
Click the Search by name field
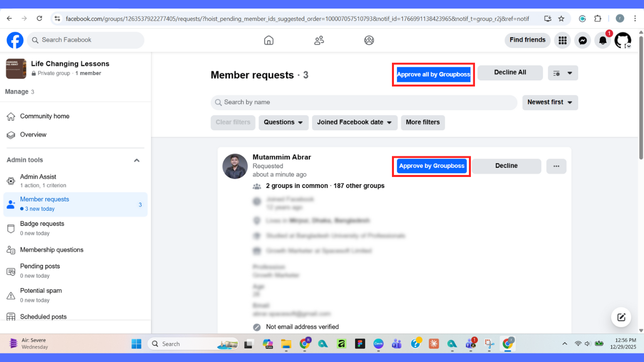tap(364, 103)
